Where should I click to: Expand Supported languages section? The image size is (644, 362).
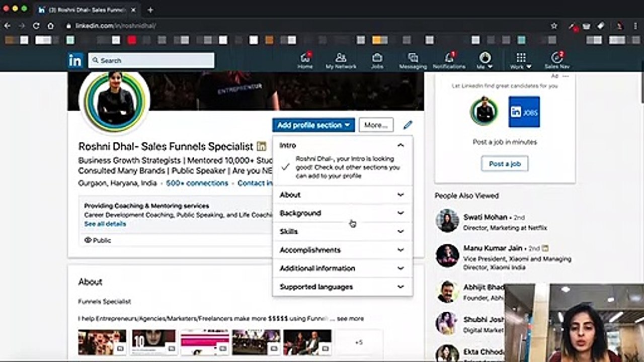pos(343,287)
